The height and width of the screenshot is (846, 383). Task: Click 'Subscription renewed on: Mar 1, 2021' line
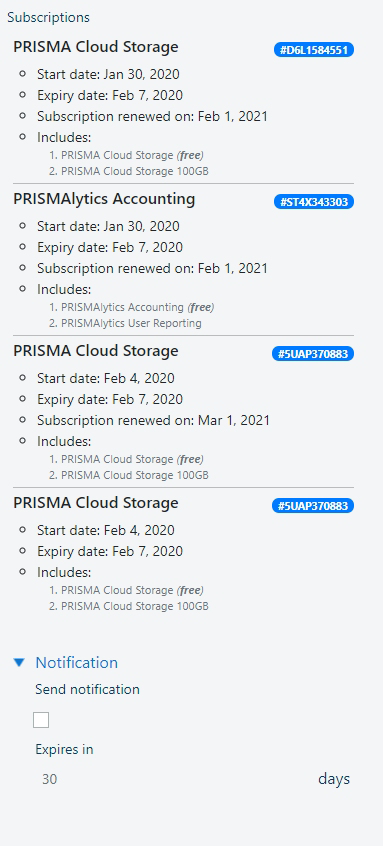pos(153,420)
